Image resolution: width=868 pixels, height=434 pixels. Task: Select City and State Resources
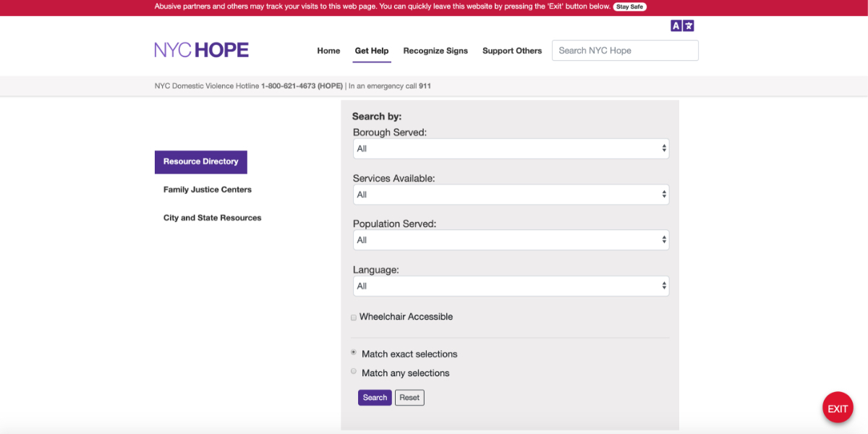point(211,217)
